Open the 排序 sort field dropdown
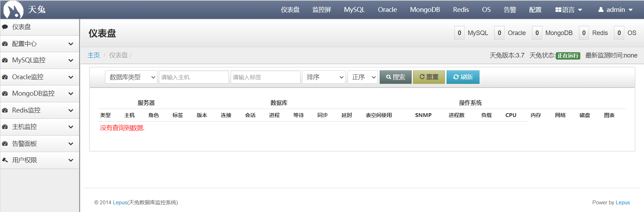This screenshot has height=212, width=644. tap(324, 77)
